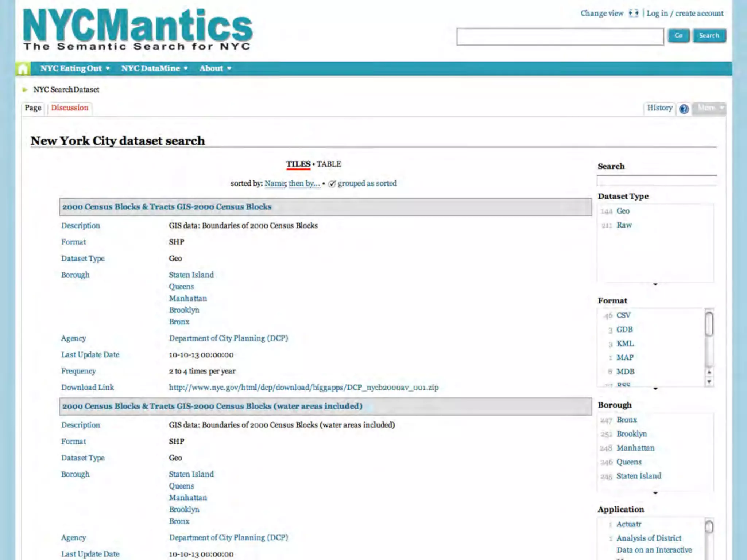Viewport: 747px width, 560px height.
Task: Click the blue help question-mark icon
Action: pos(684,109)
